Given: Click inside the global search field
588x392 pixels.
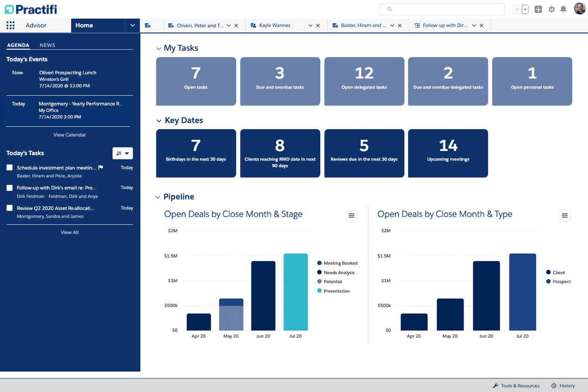Looking at the screenshot, I should [442, 9].
